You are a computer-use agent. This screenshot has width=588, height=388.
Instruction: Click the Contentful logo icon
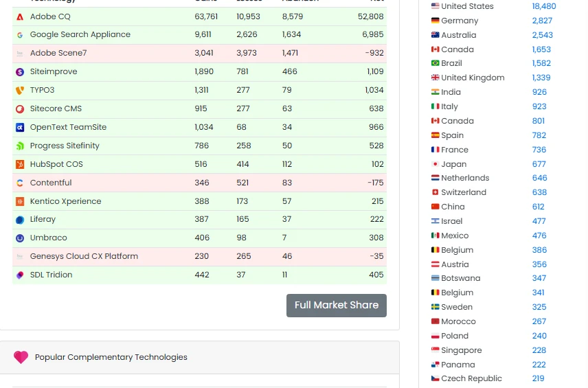click(x=20, y=183)
